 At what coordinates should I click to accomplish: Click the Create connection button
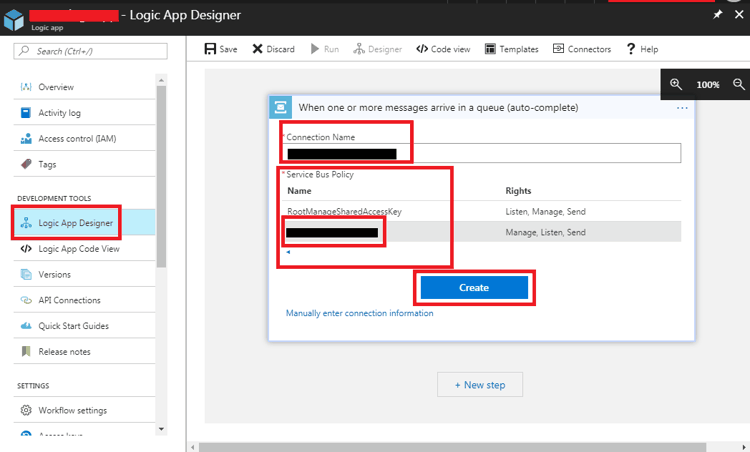pyautogui.click(x=474, y=288)
